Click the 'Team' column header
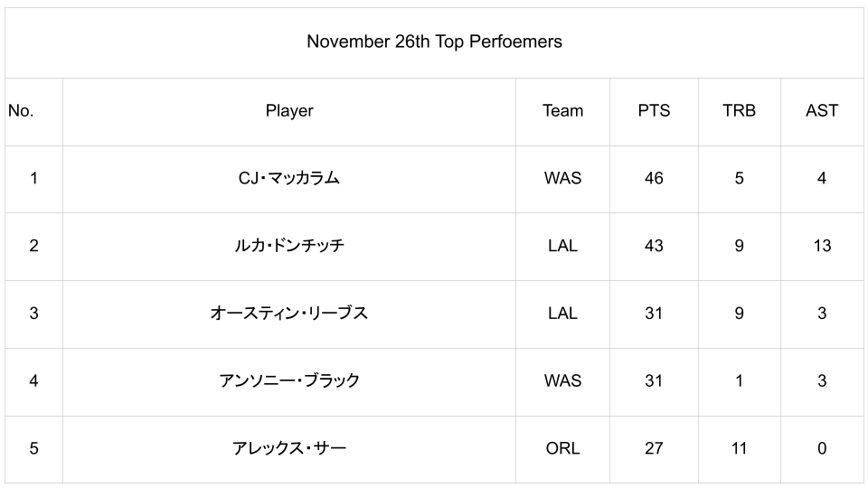868x488 pixels. (x=562, y=111)
